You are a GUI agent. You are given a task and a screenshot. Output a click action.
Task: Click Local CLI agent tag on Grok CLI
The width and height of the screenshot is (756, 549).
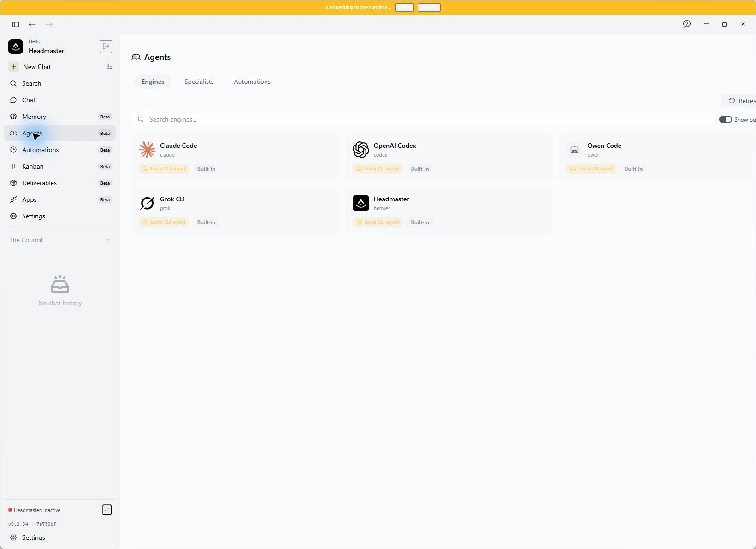click(x=164, y=222)
